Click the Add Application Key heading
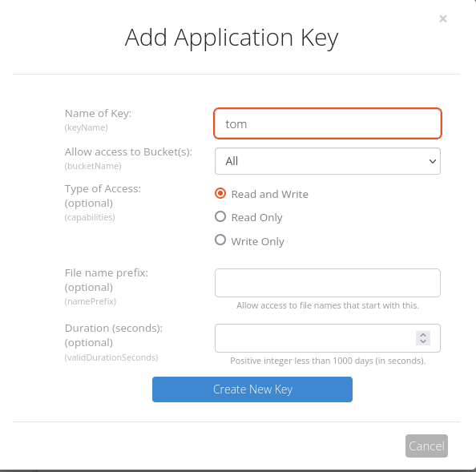Screen dimensions: 476x472 232,38
